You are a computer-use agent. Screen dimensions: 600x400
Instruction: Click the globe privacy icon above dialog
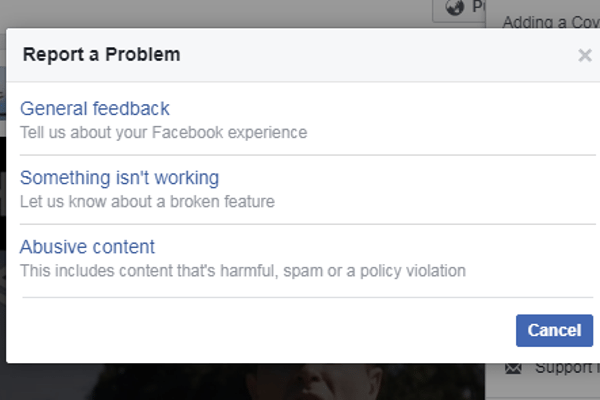455,7
